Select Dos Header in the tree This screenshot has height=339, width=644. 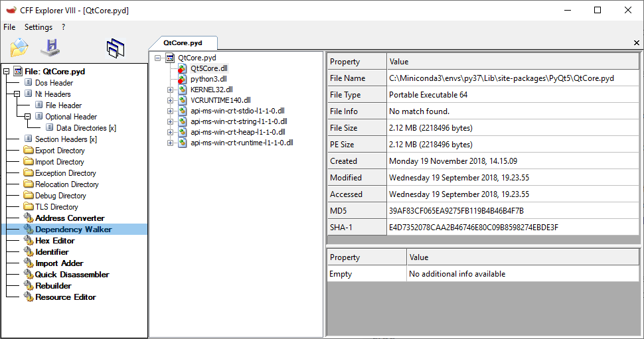54,83
